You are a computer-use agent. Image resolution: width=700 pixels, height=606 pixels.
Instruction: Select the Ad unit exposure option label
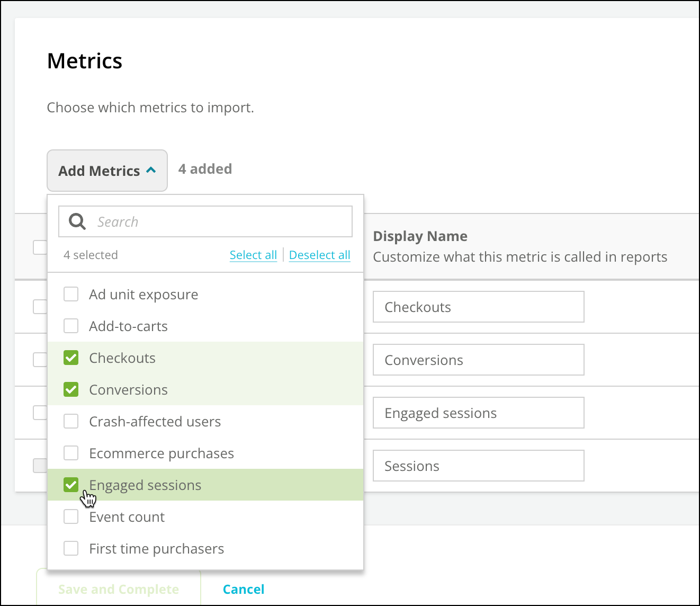pyautogui.click(x=143, y=295)
